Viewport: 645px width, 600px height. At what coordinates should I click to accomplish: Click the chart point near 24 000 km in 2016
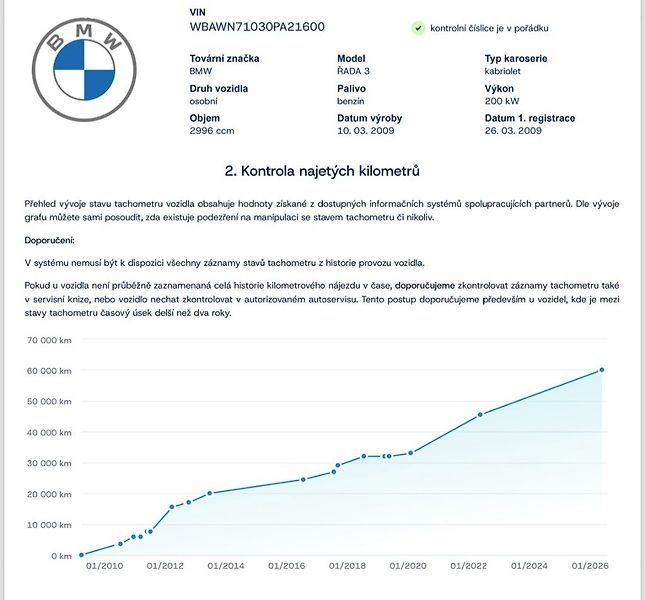(x=303, y=480)
